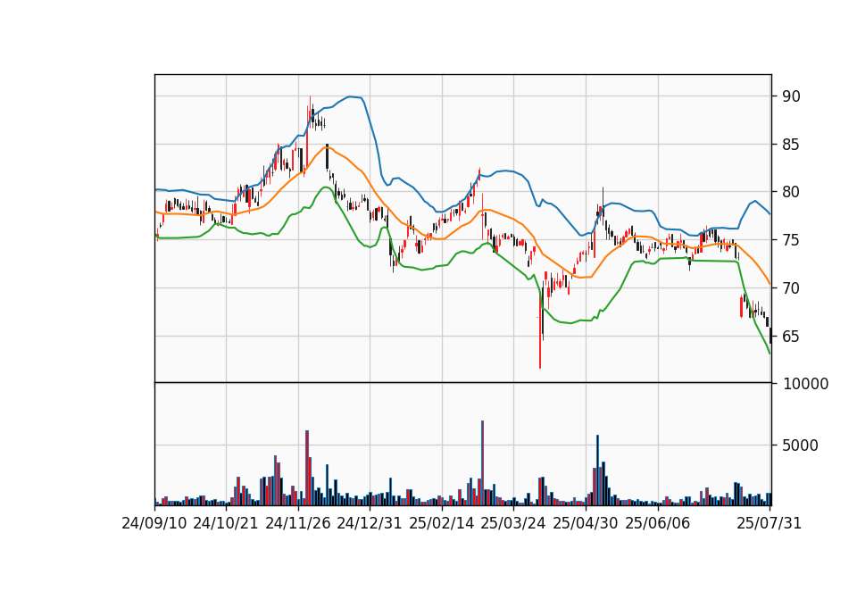857x616 pixels.
Task: Click the volume axis label 5000
Action: click(801, 446)
